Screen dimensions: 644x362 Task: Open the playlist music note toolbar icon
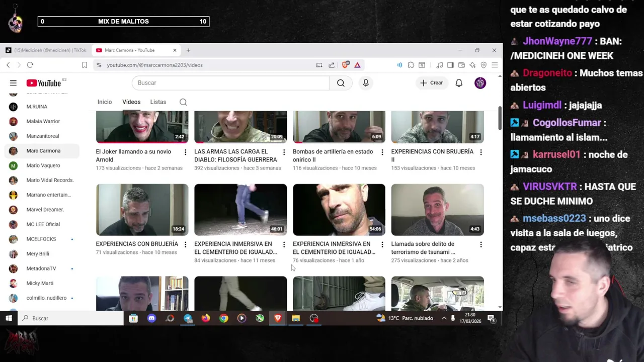click(x=439, y=65)
